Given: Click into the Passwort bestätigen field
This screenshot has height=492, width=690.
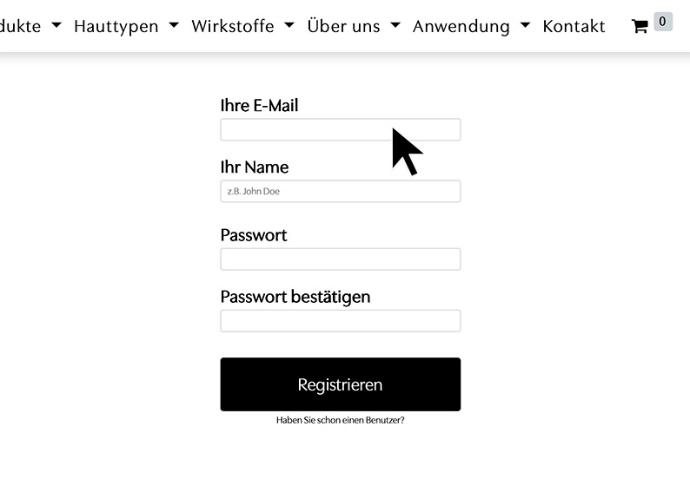Looking at the screenshot, I should pos(340,321).
